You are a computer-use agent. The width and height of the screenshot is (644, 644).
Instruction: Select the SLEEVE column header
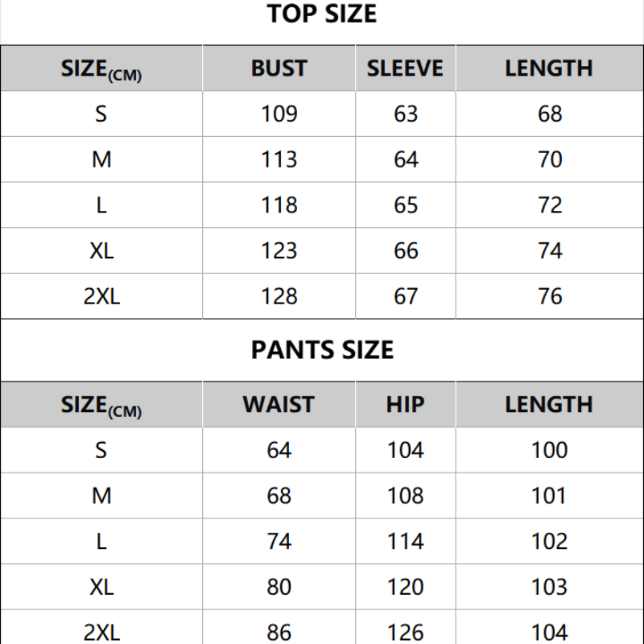click(405, 68)
